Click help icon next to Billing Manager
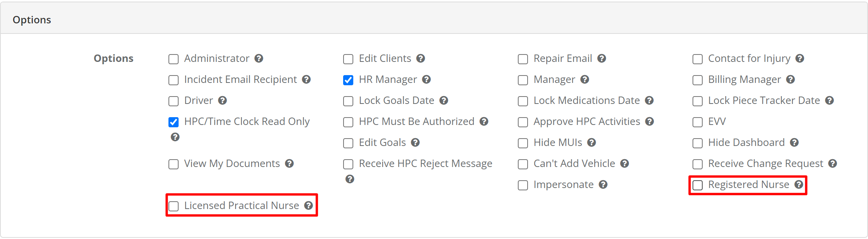Viewport: 868px width, 239px height. (x=791, y=80)
